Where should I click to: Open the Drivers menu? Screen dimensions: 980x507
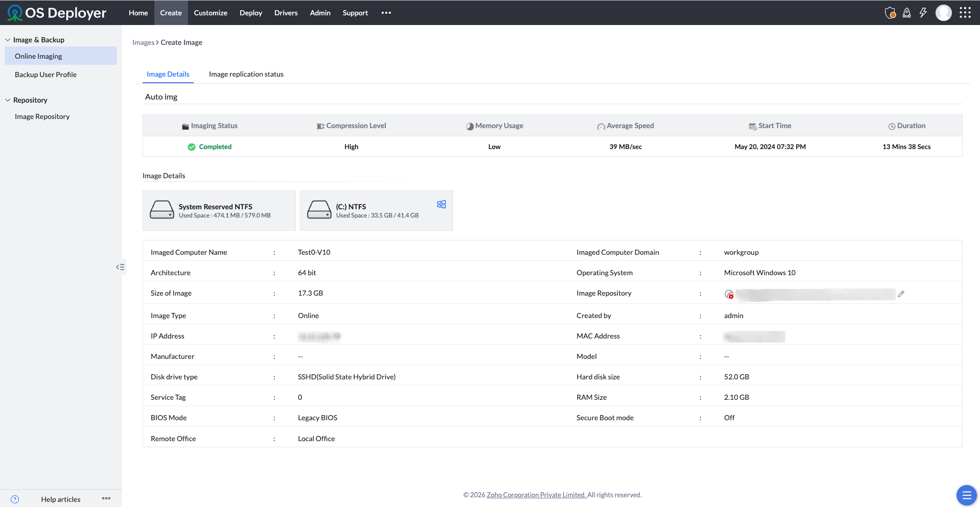(286, 13)
